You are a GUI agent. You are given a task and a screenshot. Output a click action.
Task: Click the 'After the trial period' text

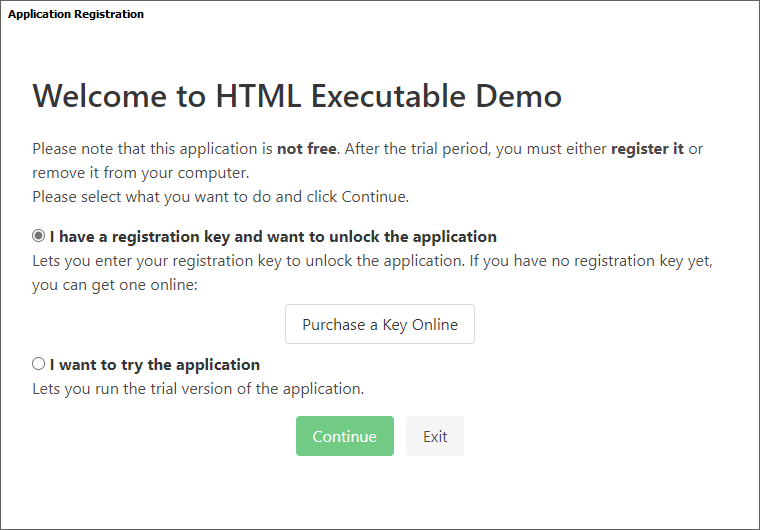coord(420,149)
